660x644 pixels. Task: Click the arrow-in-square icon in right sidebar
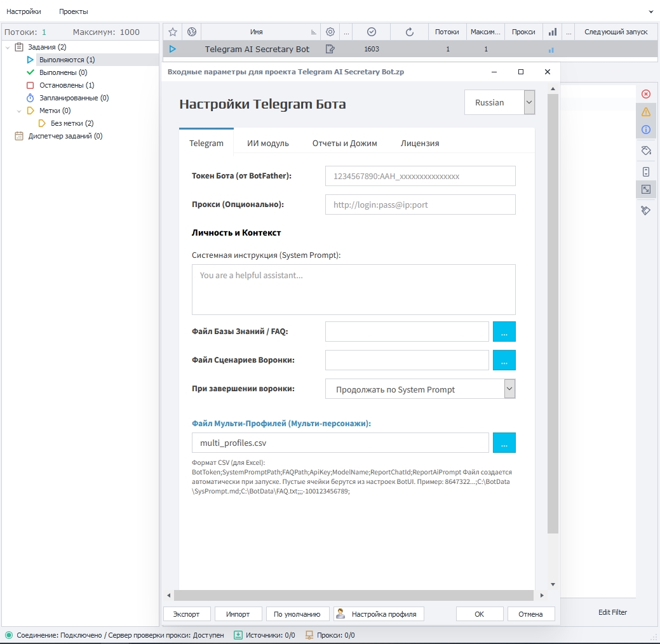point(645,189)
